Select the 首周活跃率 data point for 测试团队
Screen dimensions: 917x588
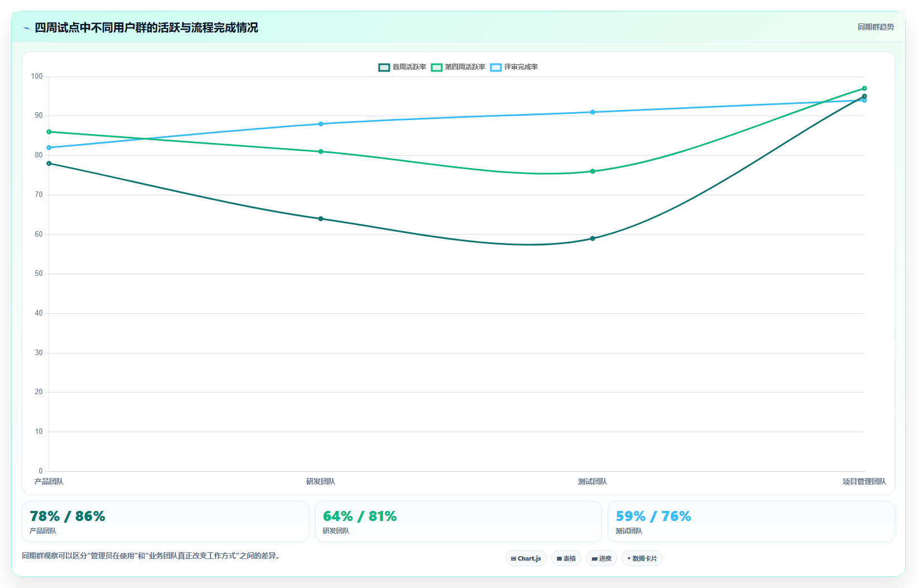[x=593, y=238]
